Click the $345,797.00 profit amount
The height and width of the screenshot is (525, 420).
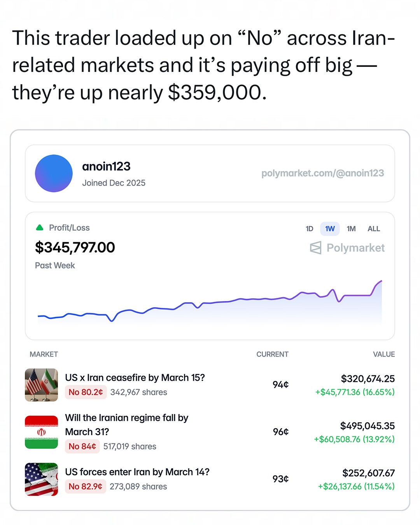pos(75,247)
